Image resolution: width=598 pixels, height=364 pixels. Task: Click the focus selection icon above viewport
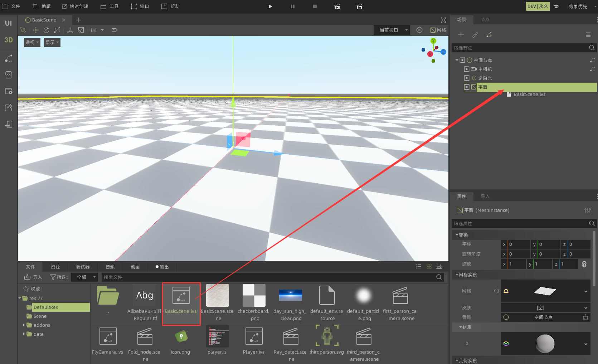pyautogui.click(x=443, y=20)
